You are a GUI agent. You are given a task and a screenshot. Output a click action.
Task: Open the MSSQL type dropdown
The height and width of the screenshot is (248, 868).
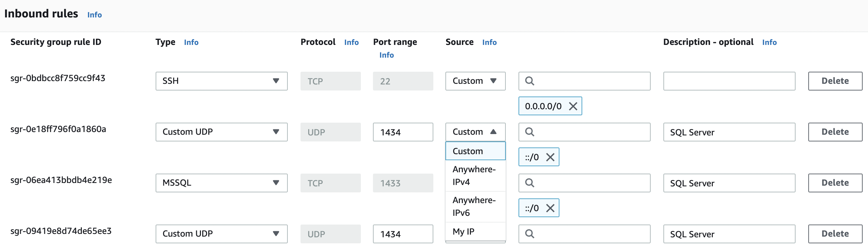[221, 183]
